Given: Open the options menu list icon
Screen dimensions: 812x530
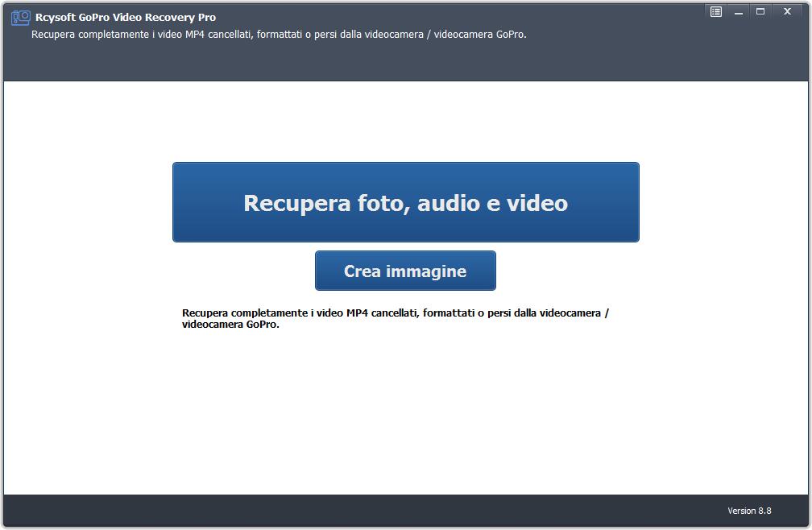Looking at the screenshot, I should click(x=715, y=11).
